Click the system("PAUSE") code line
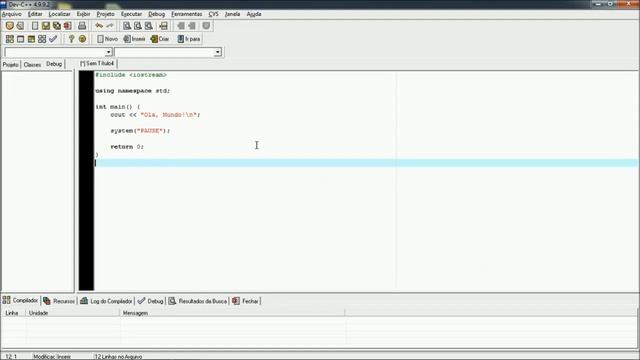640x360 pixels. click(x=140, y=131)
